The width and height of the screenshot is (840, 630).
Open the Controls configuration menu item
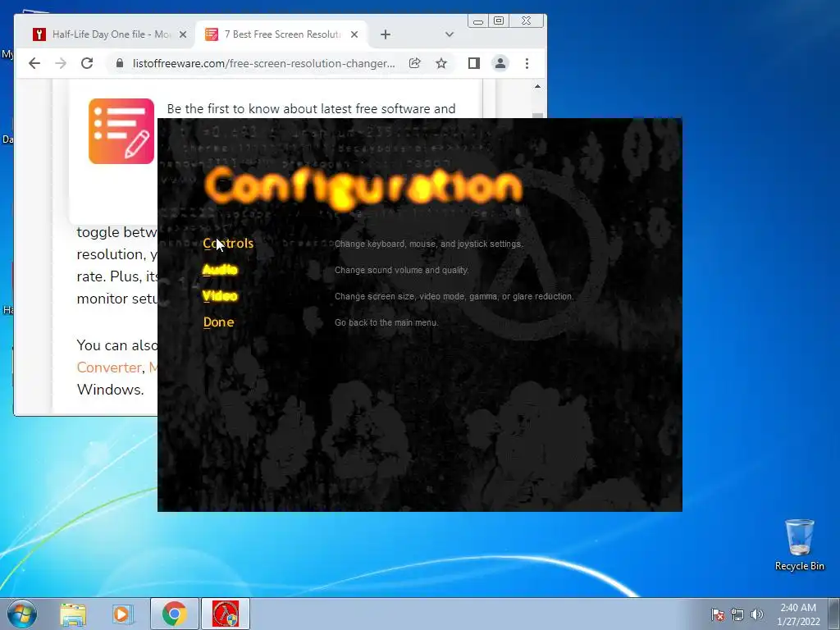(228, 243)
